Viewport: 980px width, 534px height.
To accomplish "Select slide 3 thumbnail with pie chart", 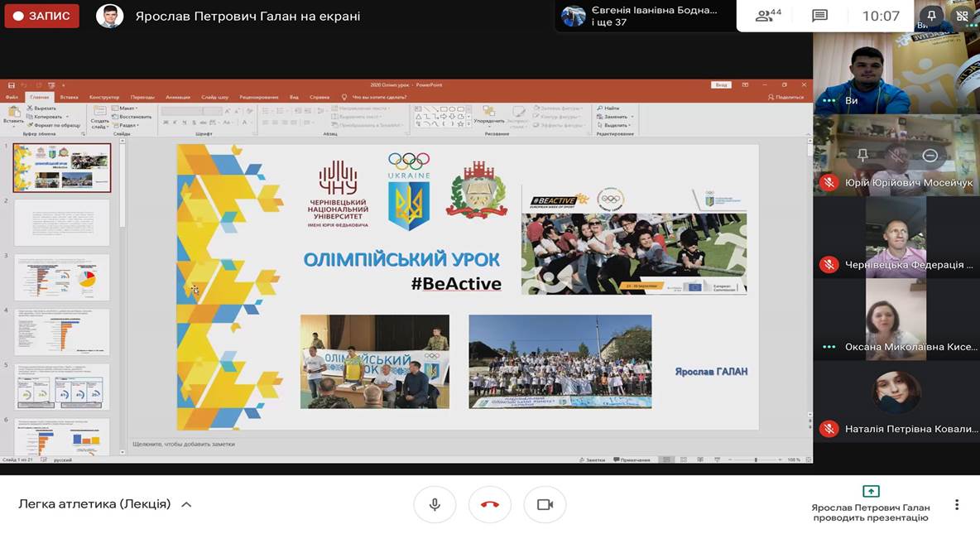I will pos(62,277).
